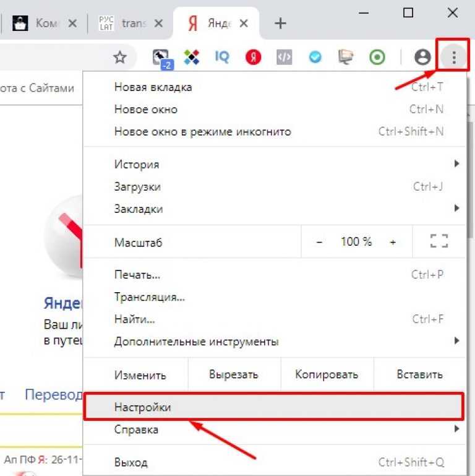475x476 pixels.
Task: Close the Ком tab
Action: tap(72, 24)
